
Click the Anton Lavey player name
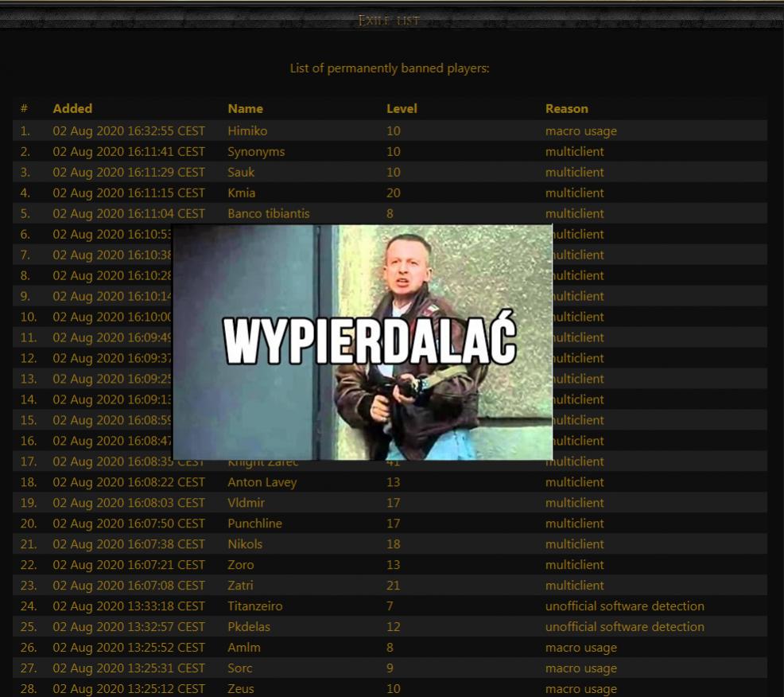coord(262,482)
